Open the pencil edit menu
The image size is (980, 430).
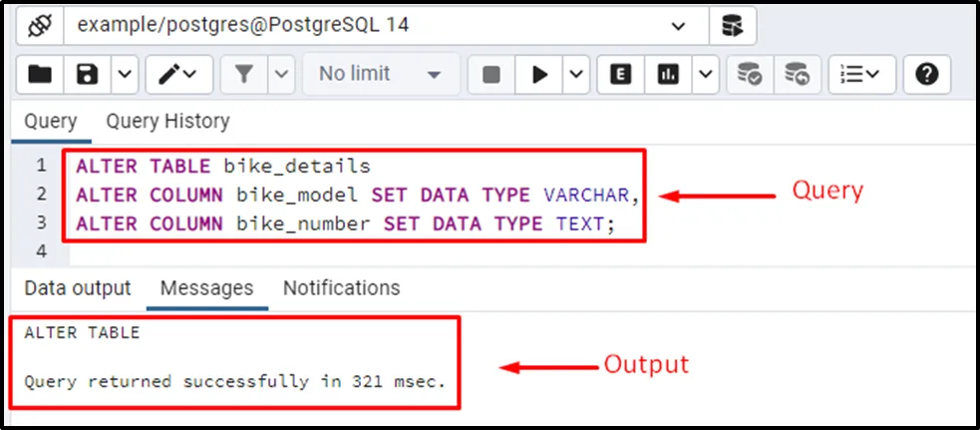[x=178, y=74]
